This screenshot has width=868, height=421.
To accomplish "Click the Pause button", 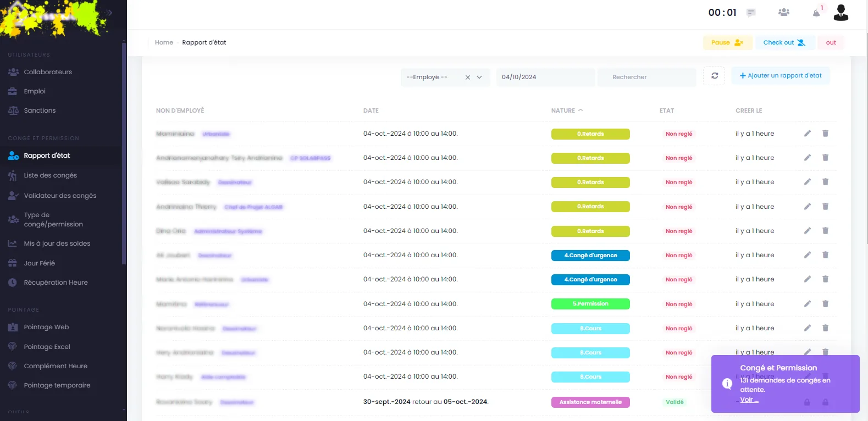I will [727, 42].
